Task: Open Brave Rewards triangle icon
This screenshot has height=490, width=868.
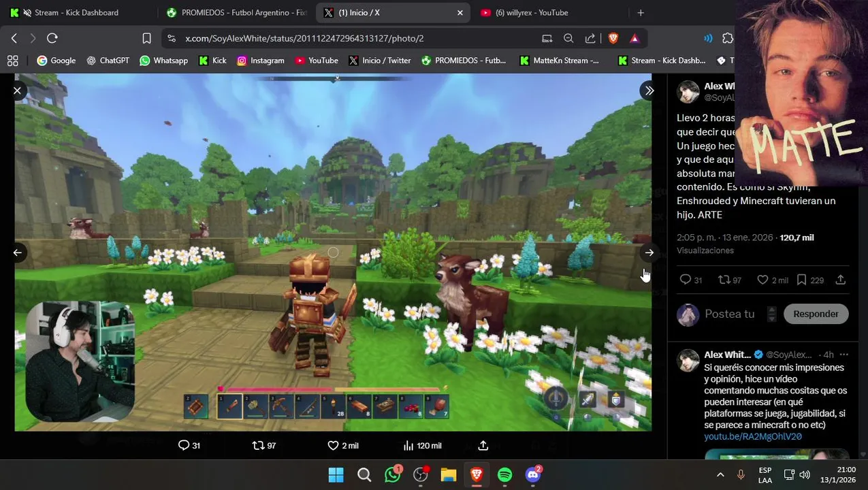Action: (x=634, y=39)
